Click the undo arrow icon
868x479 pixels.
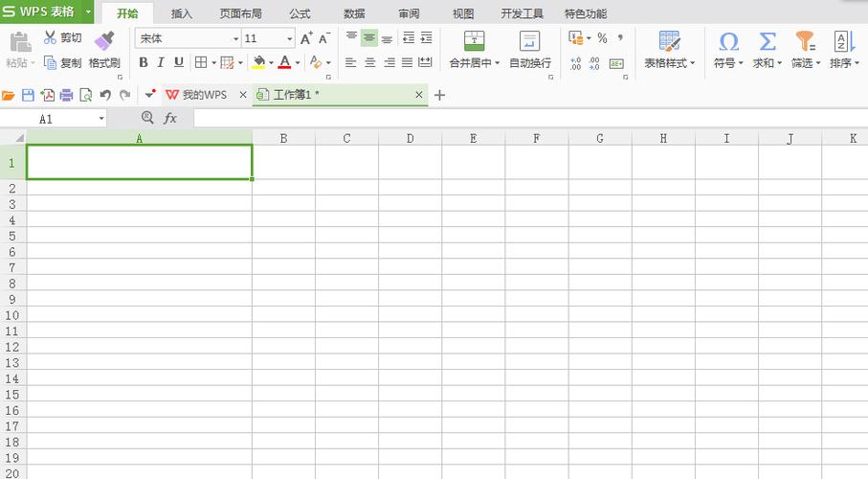click(x=105, y=96)
